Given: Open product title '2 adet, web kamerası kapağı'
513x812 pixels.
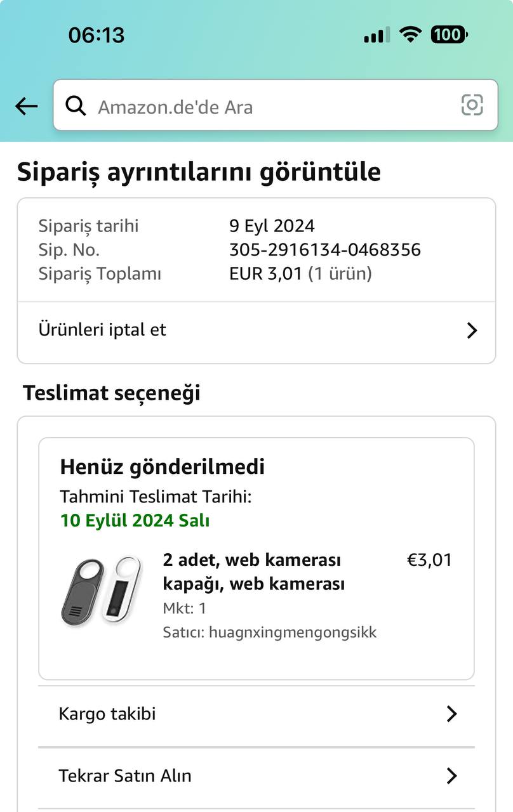Looking at the screenshot, I should click(x=254, y=572).
